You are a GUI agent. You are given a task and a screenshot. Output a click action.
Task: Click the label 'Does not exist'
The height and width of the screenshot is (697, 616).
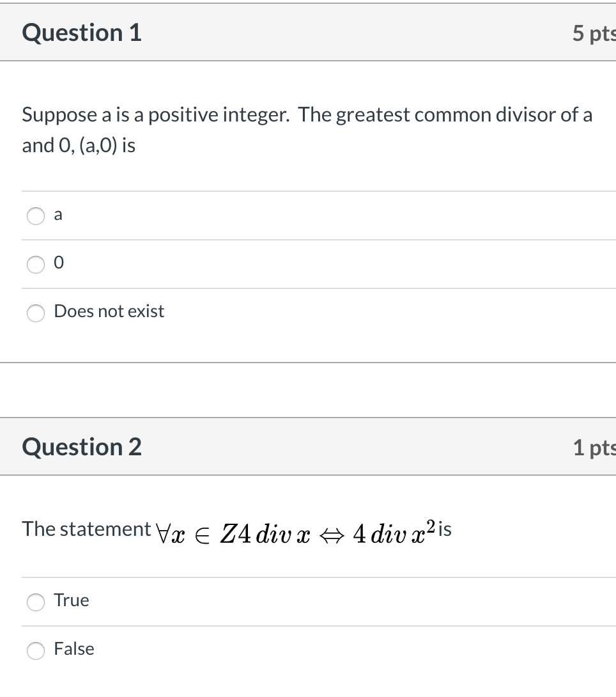[x=109, y=311]
